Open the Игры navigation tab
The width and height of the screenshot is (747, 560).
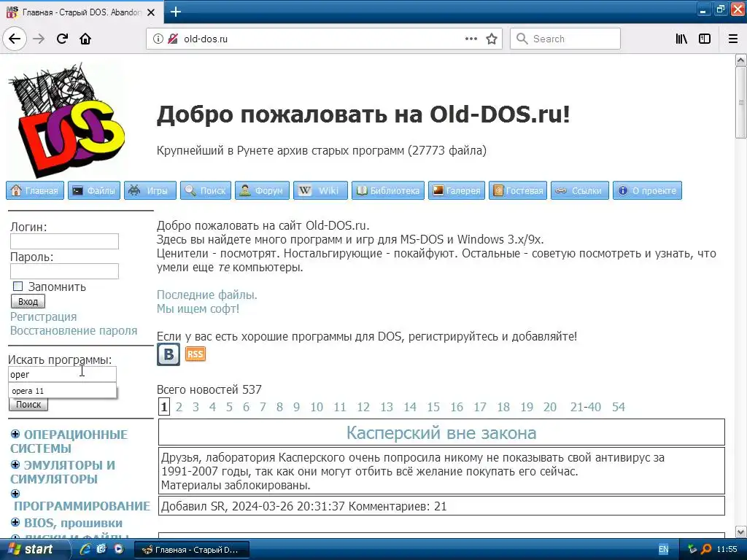[150, 190]
